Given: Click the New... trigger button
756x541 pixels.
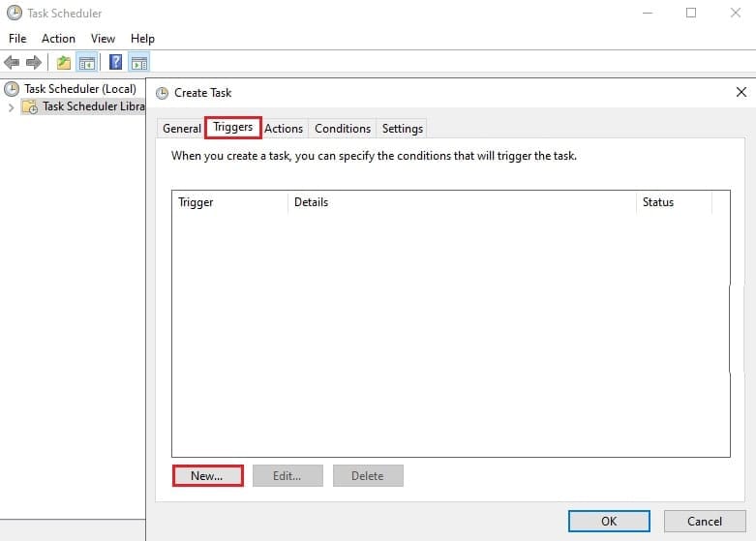Looking at the screenshot, I should (x=208, y=476).
